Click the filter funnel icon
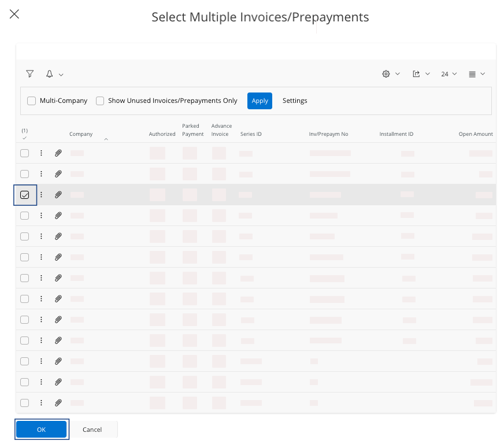This screenshot has height=444, width=504. [29, 74]
